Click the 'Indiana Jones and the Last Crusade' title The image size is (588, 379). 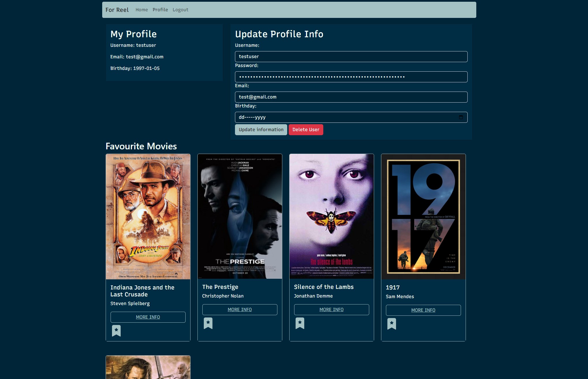tap(142, 291)
